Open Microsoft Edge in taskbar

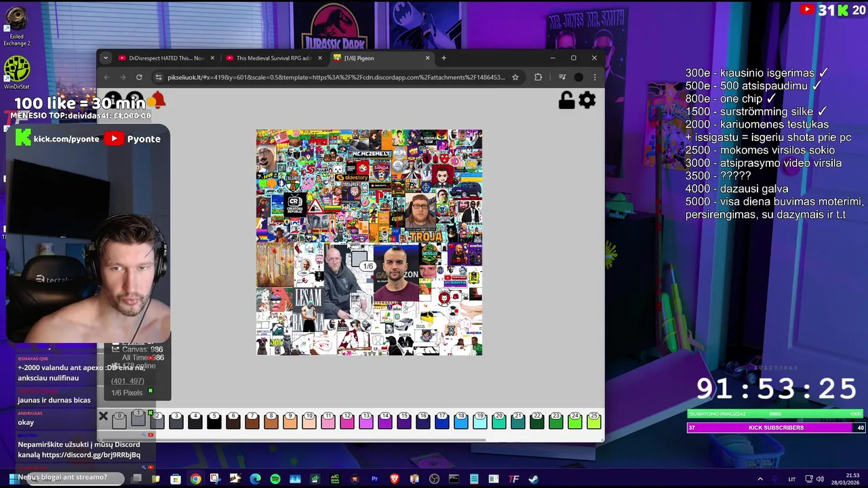coord(255,479)
